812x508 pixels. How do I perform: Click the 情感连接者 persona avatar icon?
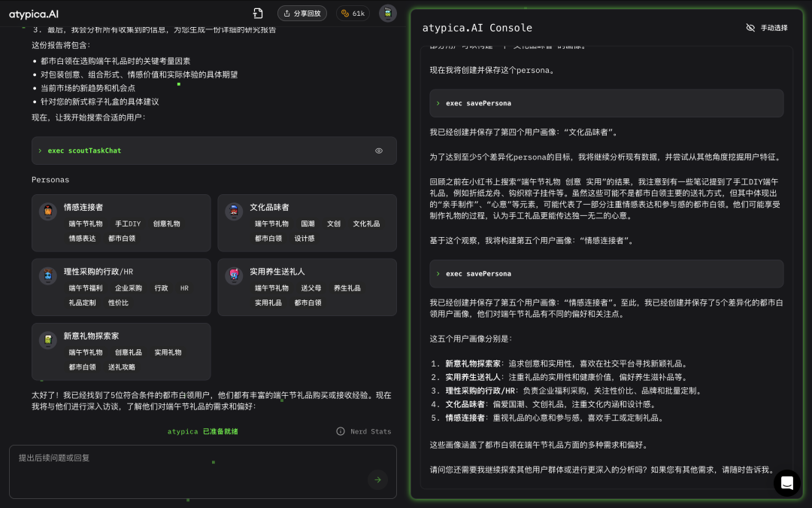pyautogui.click(x=48, y=211)
